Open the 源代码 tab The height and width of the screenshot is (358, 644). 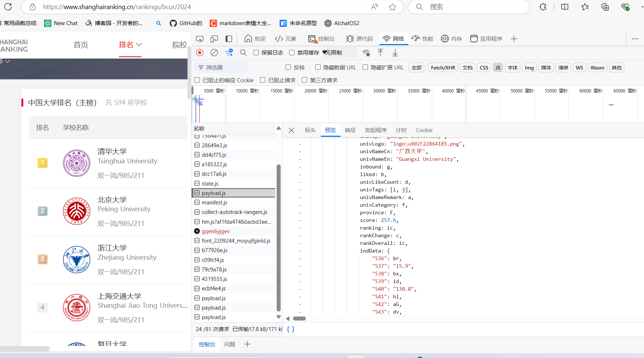pos(359,39)
